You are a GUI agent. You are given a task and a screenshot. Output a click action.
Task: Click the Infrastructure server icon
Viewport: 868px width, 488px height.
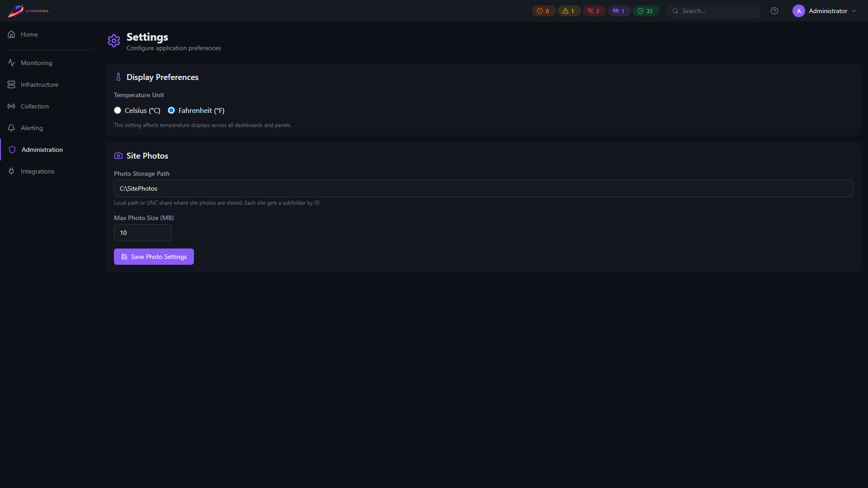coord(11,84)
